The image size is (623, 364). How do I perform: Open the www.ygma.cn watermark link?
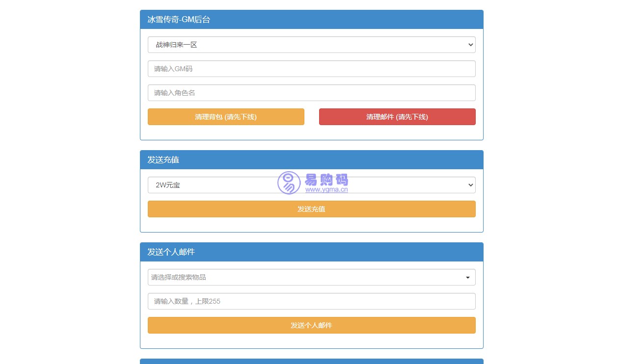pyautogui.click(x=326, y=189)
